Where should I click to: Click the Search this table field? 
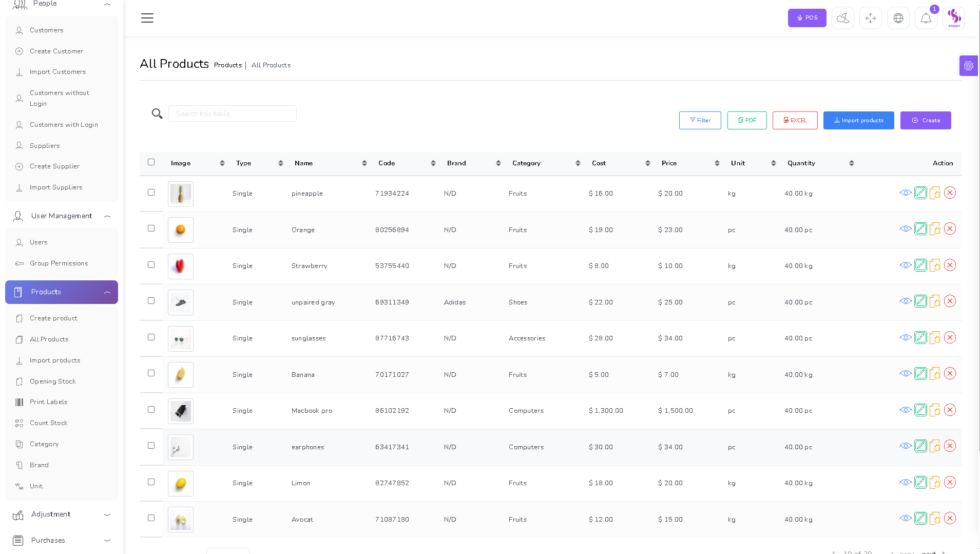click(232, 114)
